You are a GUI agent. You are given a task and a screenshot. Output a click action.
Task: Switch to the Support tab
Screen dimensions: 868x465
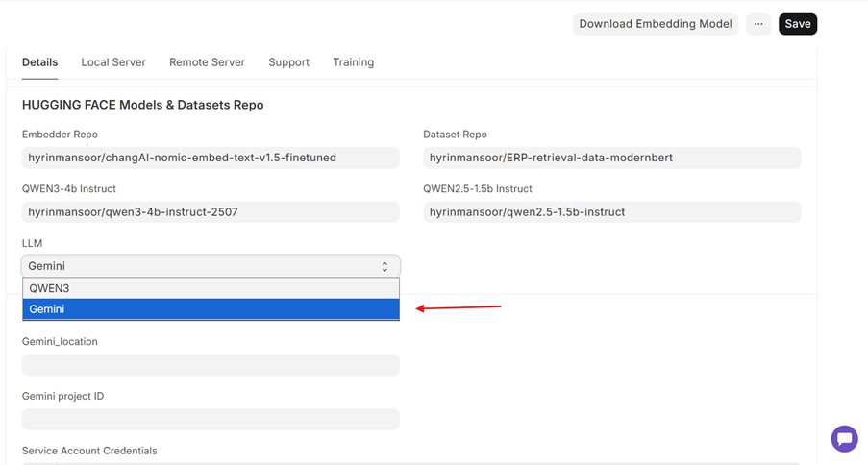point(288,62)
